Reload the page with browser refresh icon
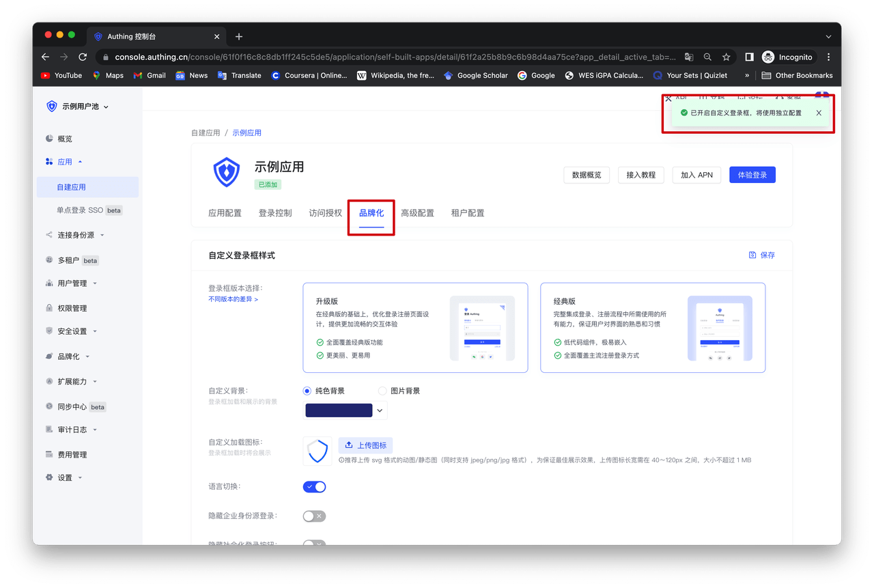The image size is (874, 588). (83, 57)
